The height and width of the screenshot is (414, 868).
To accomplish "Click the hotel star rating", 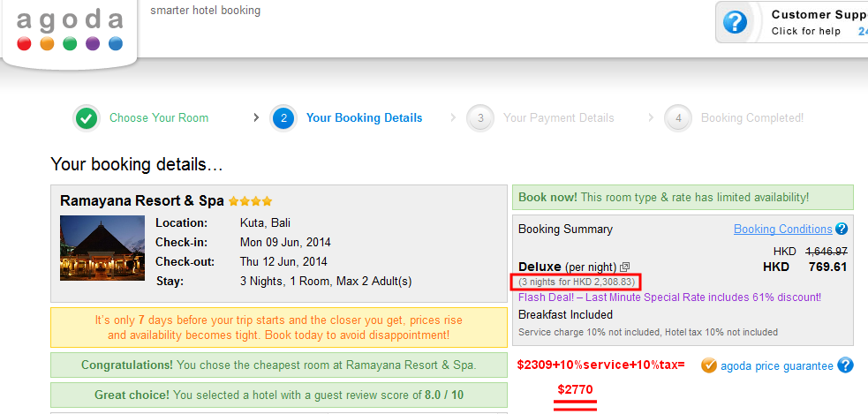I will [x=251, y=201].
